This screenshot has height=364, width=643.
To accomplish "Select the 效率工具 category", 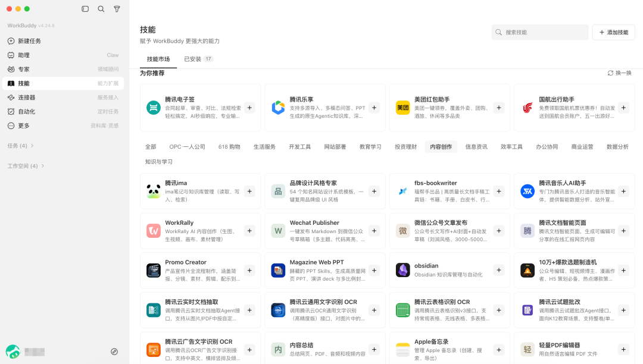I will pyautogui.click(x=511, y=146).
